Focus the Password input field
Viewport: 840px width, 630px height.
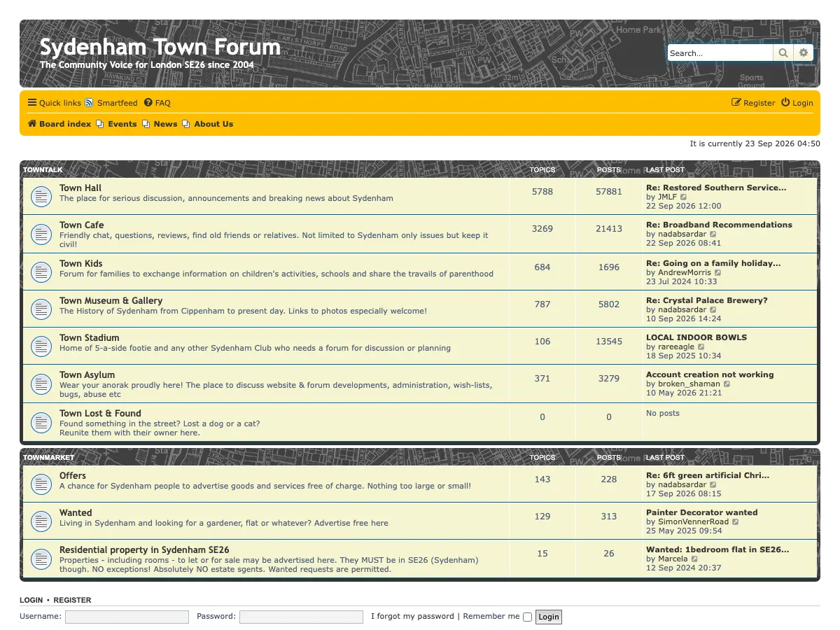(x=301, y=617)
